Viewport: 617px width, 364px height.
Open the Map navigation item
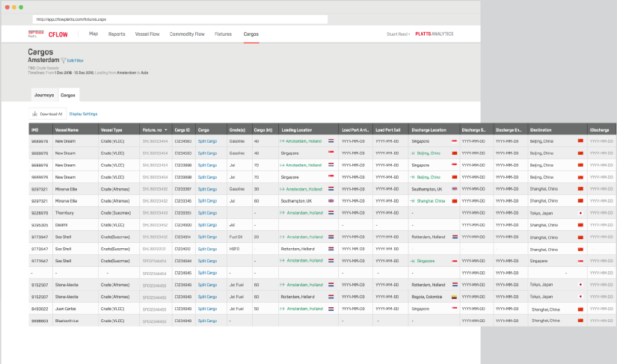click(x=93, y=34)
